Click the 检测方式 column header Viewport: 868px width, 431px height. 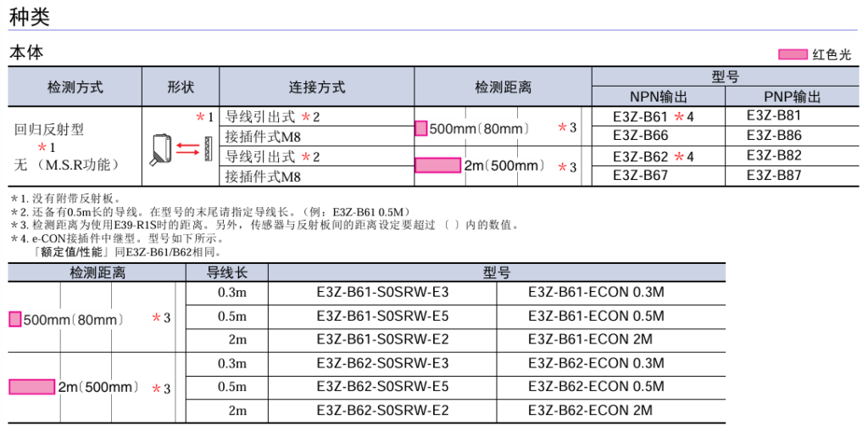tap(75, 87)
